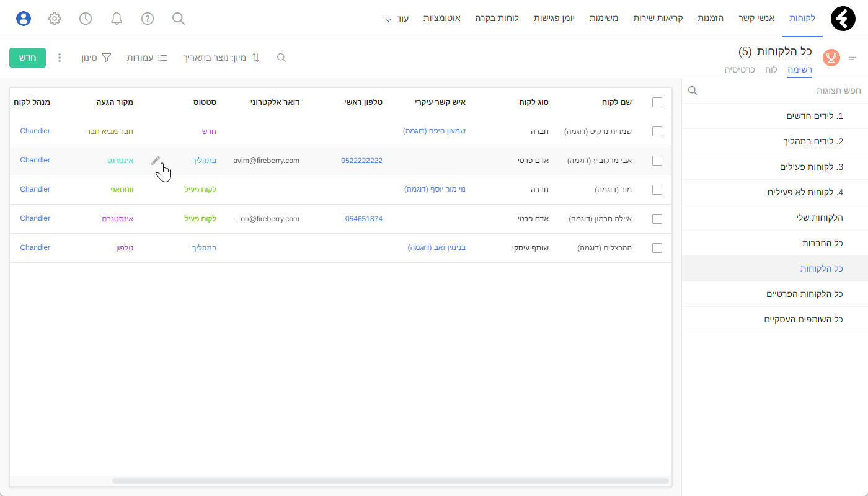This screenshot has width=868, height=496.
Task: Switch to the כרטיסיה card view tab
Action: tap(740, 69)
